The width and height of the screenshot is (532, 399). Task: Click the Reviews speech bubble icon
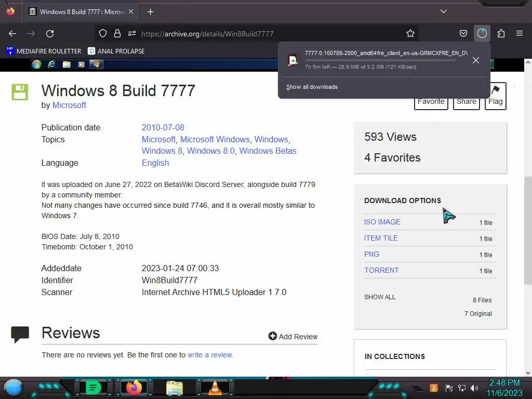tap(20, 334)
